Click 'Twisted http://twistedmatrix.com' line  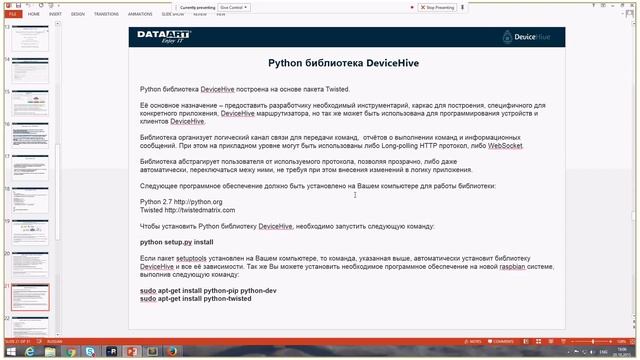(187, 210)
